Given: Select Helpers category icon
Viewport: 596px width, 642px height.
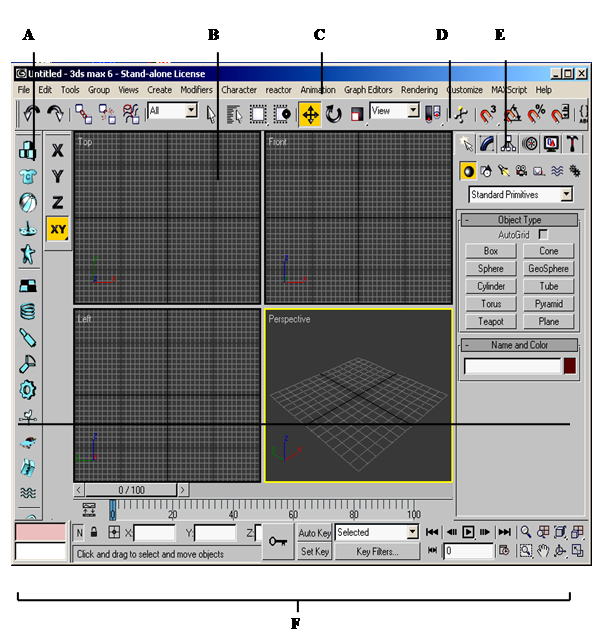Looking at the screenshot, I should click(539, 172).
